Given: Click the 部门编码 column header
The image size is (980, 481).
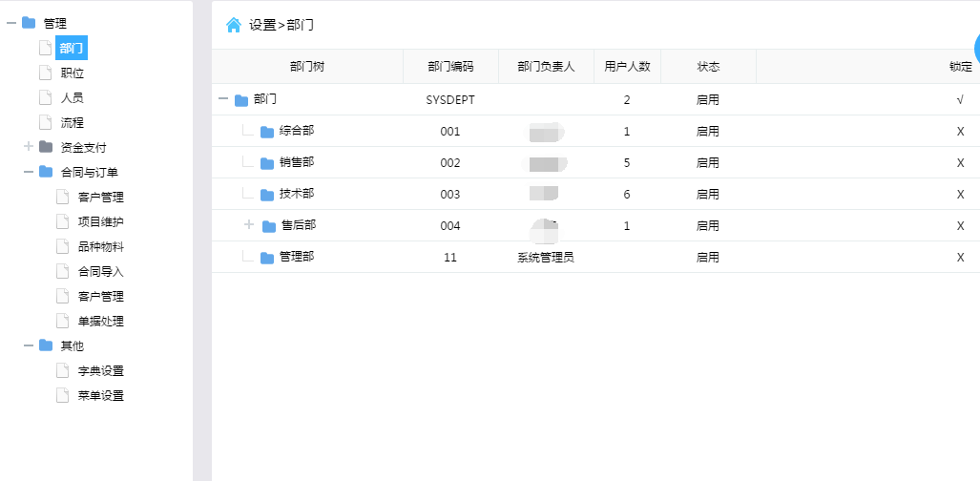Looking at the screenshot, I should coord(450,67).
